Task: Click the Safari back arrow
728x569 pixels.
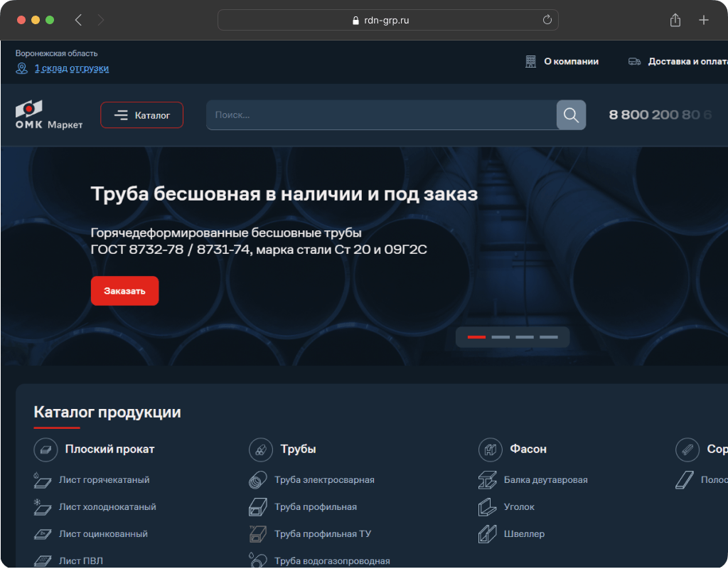Action: pos(78,20)
